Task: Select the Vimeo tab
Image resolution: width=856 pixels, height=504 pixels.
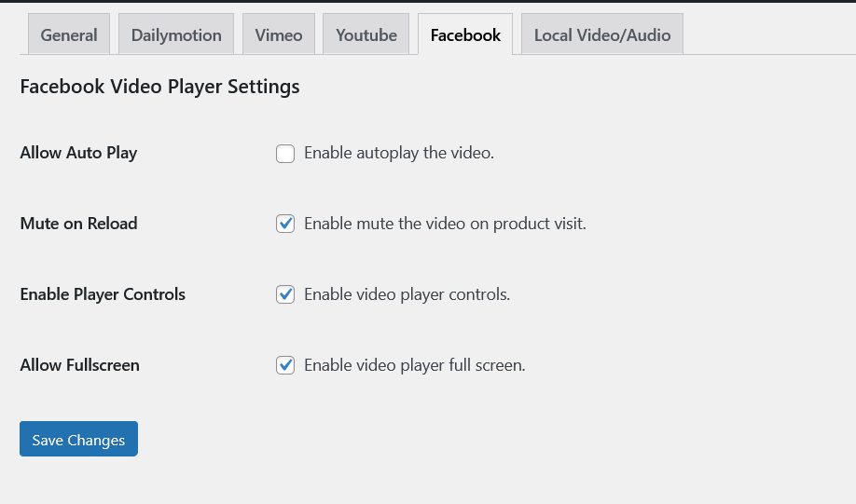Action: click(x=279, y=35)
